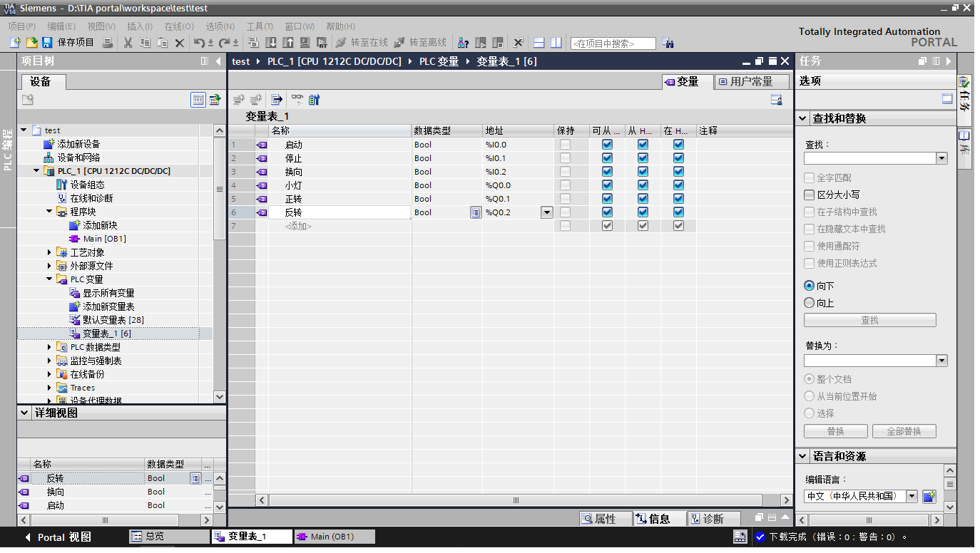Open the 项目(P) menu
This screenshot has height=553, width=980.
pyautogui.click(x=21, y=26)
